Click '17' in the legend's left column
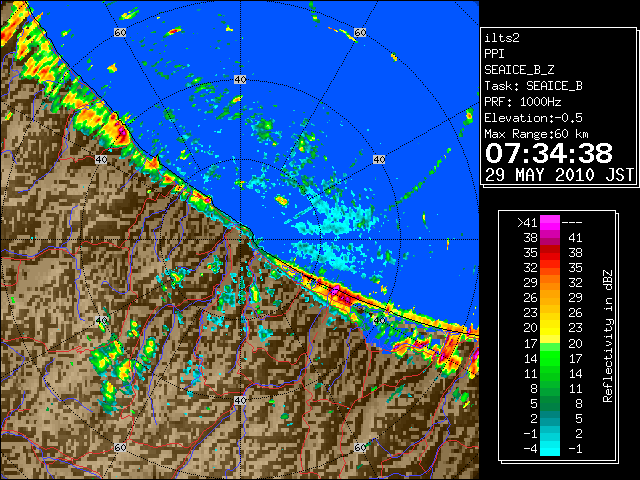The image size is (640, 480). click(x=530, y=343)
